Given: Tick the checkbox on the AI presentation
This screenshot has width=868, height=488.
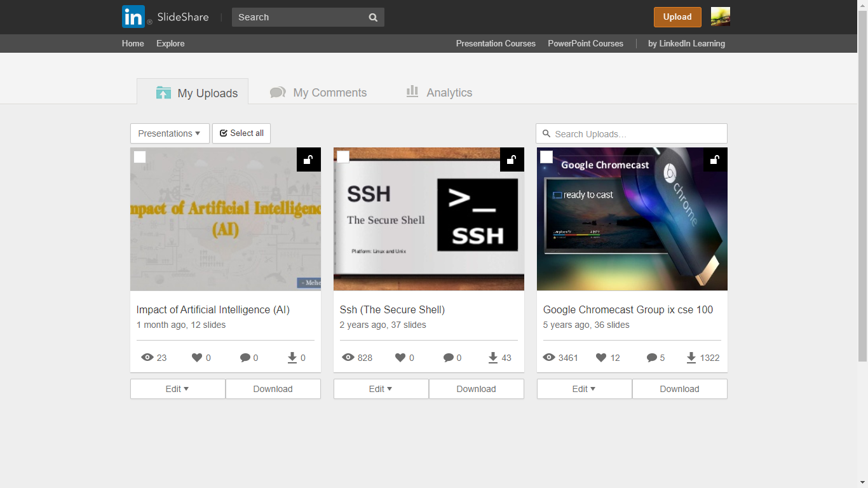Looking at the screenshot, I should 140,157.
